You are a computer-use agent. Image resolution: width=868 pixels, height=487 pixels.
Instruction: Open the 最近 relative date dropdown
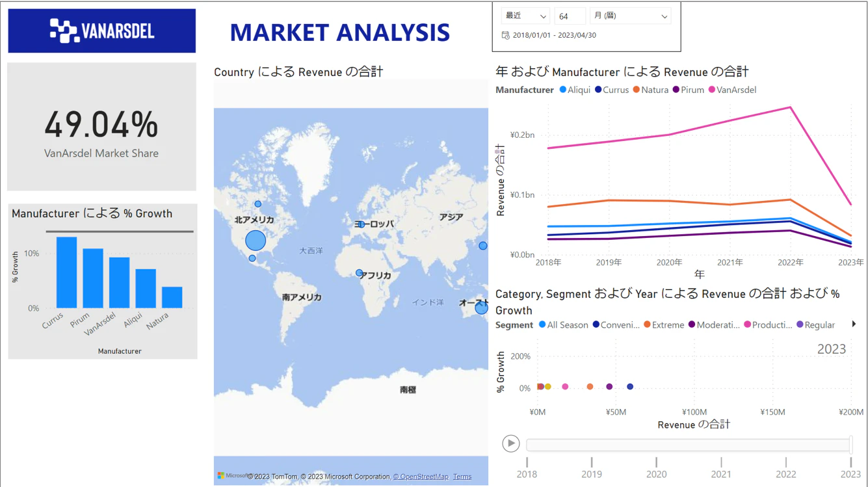point(525,16)
